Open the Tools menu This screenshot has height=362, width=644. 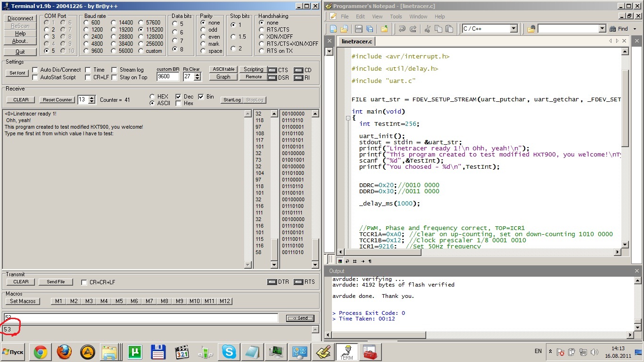point(396,16)
